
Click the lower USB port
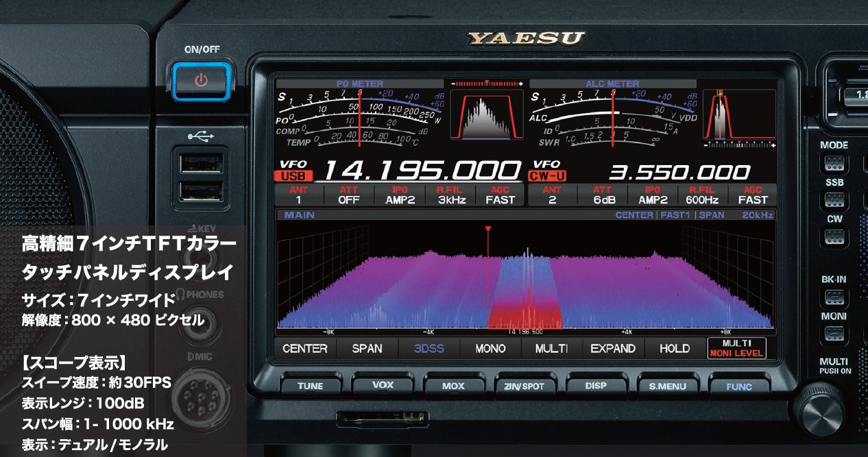(x=201, y=190)
